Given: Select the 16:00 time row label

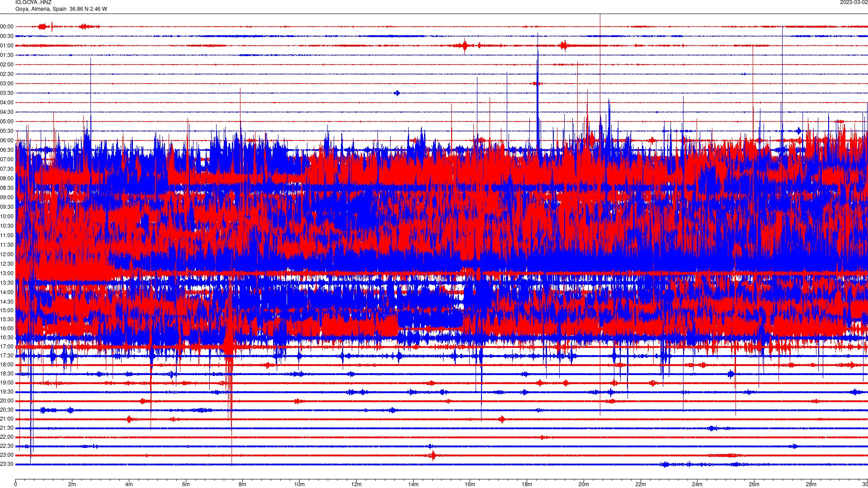Looking at the screenshot, I should 7,328.
